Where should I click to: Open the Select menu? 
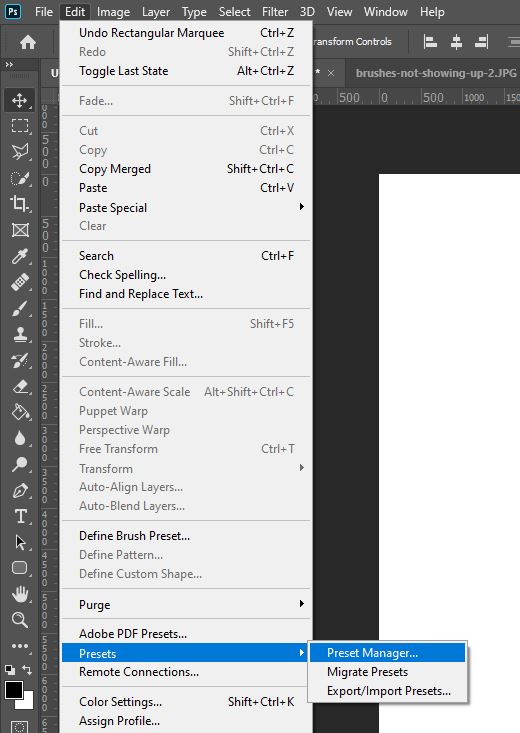coord(234,11)
